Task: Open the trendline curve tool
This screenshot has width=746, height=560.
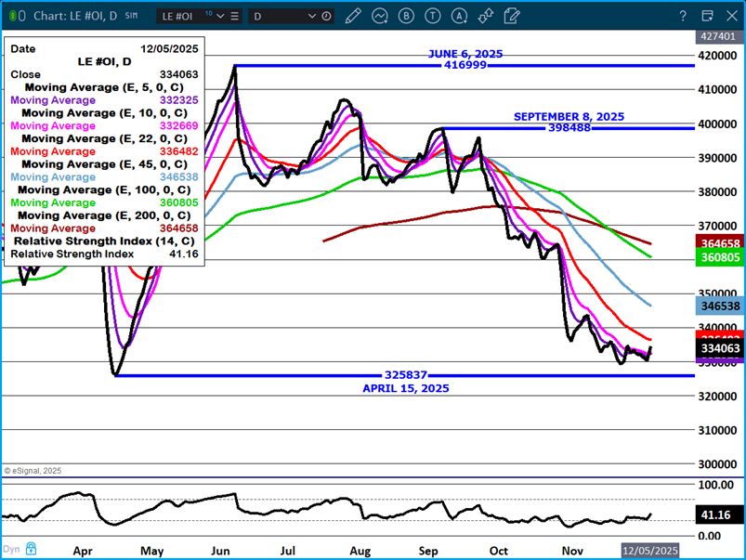Action: pyautogui.click(x=380, y=15)
